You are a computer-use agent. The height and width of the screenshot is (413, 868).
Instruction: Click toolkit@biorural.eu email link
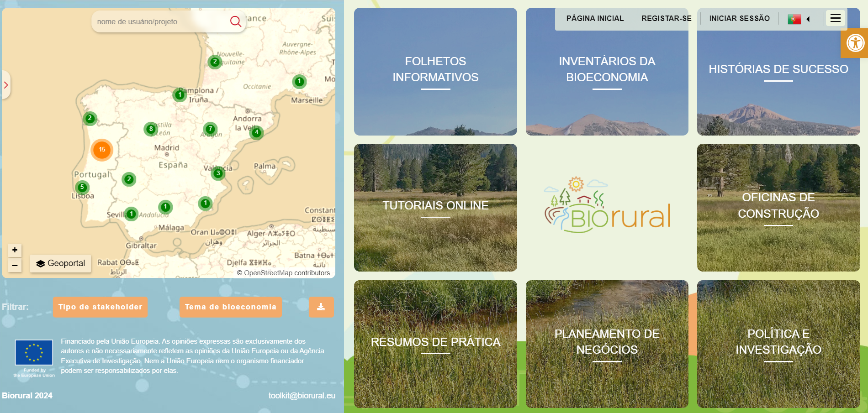(302, 396)
